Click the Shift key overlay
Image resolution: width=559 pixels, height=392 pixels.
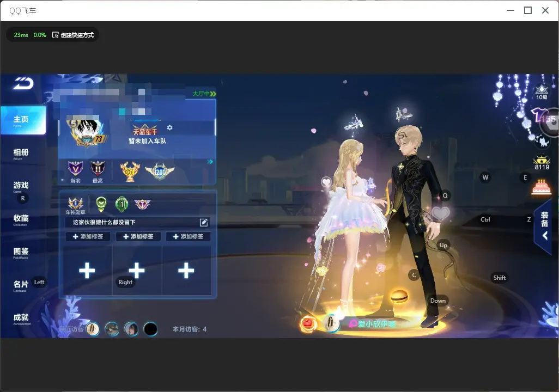click(x=499, y=278)
